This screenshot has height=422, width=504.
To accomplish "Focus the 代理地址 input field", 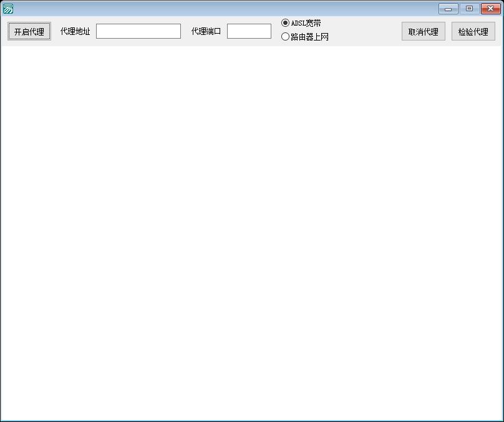I will point(138,31).
